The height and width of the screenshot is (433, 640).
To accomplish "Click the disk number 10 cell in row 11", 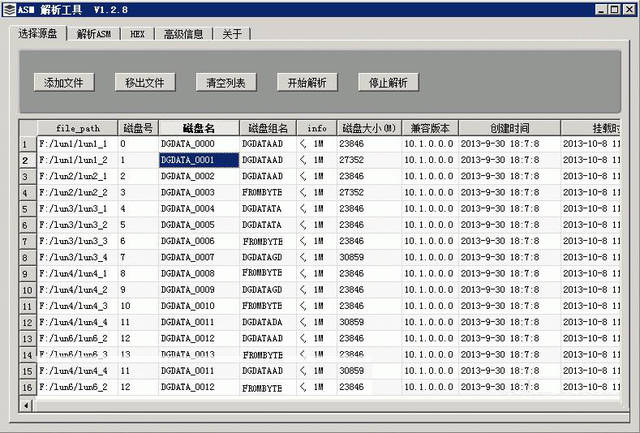I will (138, 306).
